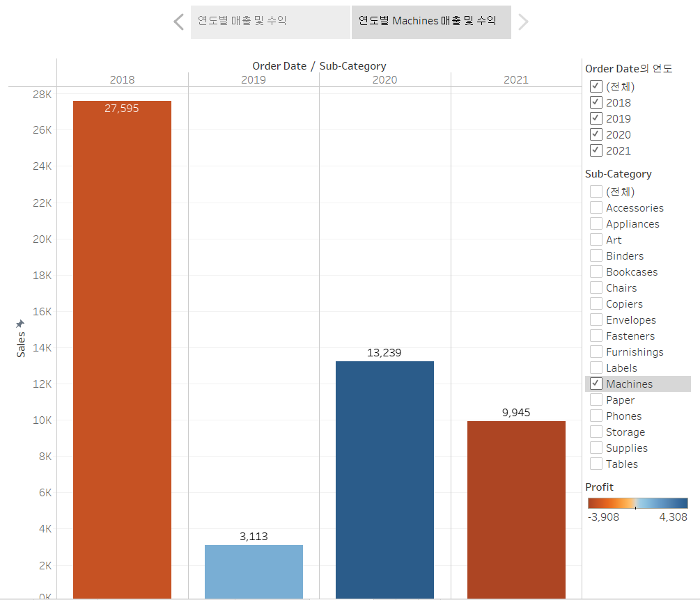The width and height of the screenshot is (700, 600).
Task: Check the Art sub-category
Action: point(596,239)
